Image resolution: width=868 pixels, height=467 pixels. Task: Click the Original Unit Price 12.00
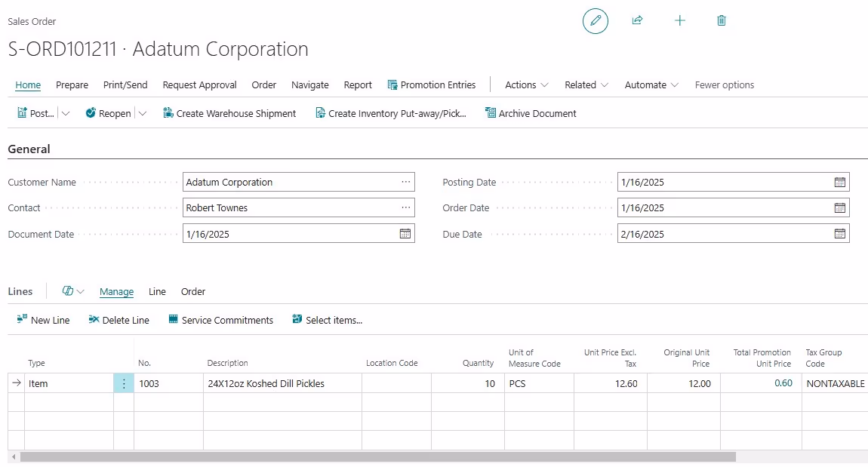click(684, 383)
